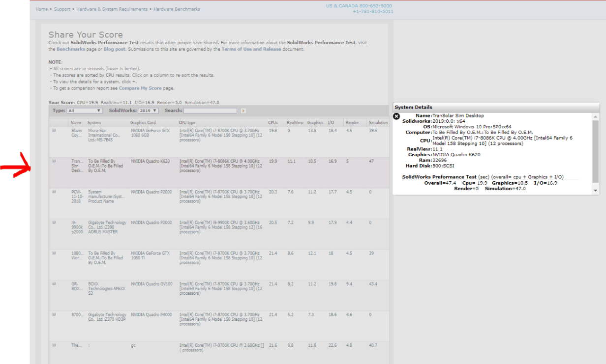Click the Hard Disk value 500:SCSI

443,166
